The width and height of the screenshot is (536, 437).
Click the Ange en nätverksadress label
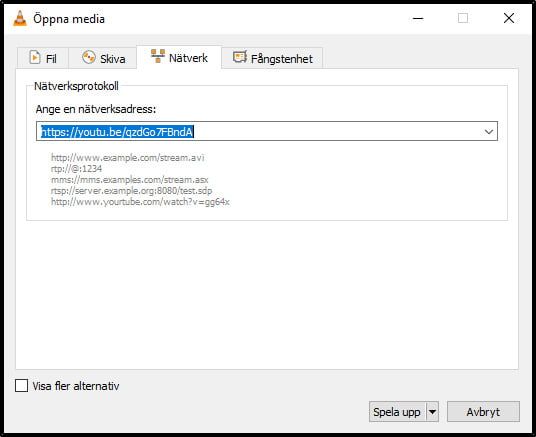coord(96,109)
